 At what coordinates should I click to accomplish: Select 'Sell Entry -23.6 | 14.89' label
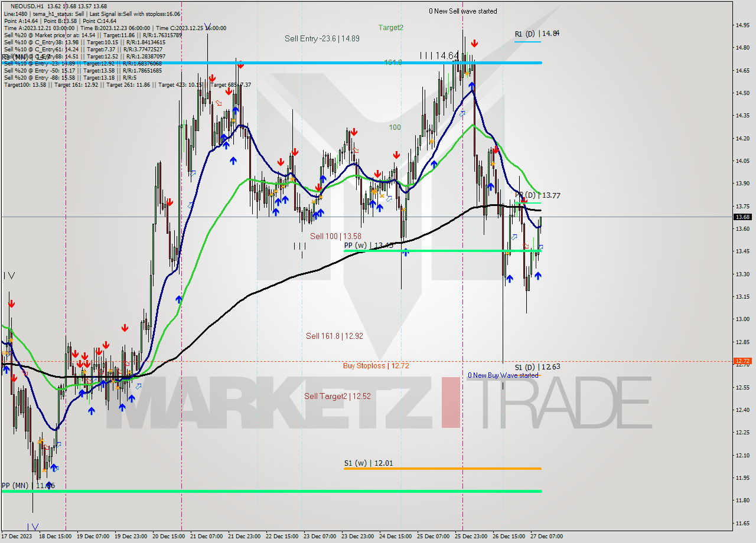pyautogui.click(x=322, y=38)
